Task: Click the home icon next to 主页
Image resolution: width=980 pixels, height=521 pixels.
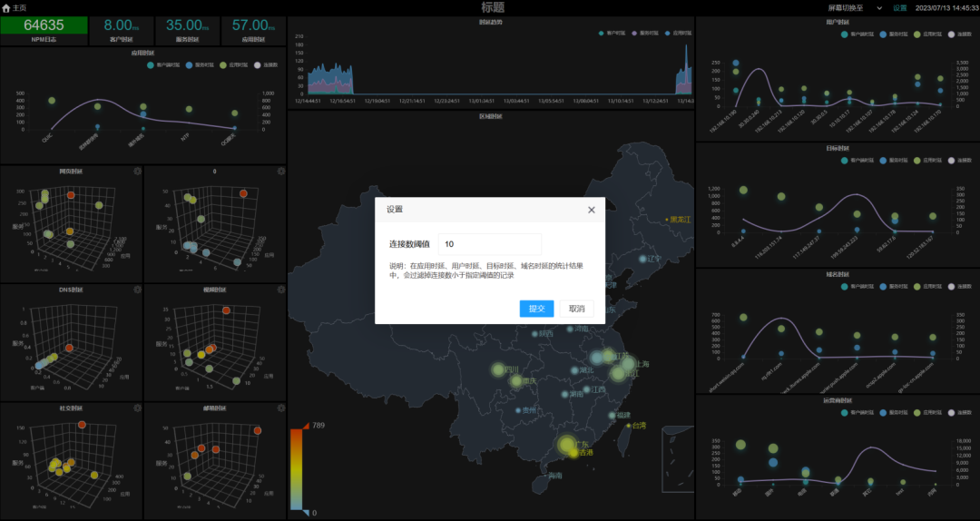Action: point(6,8)
